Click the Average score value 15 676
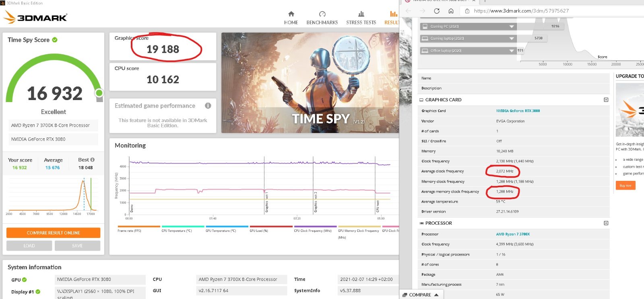The image size is (644, 299). click(x=52, y=168)
